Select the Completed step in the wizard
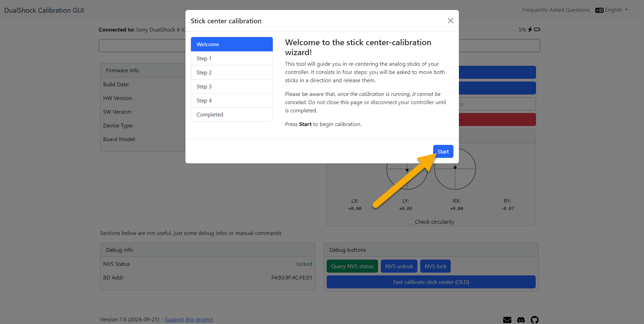Screen dimensions: 644x324 point(232,114)
